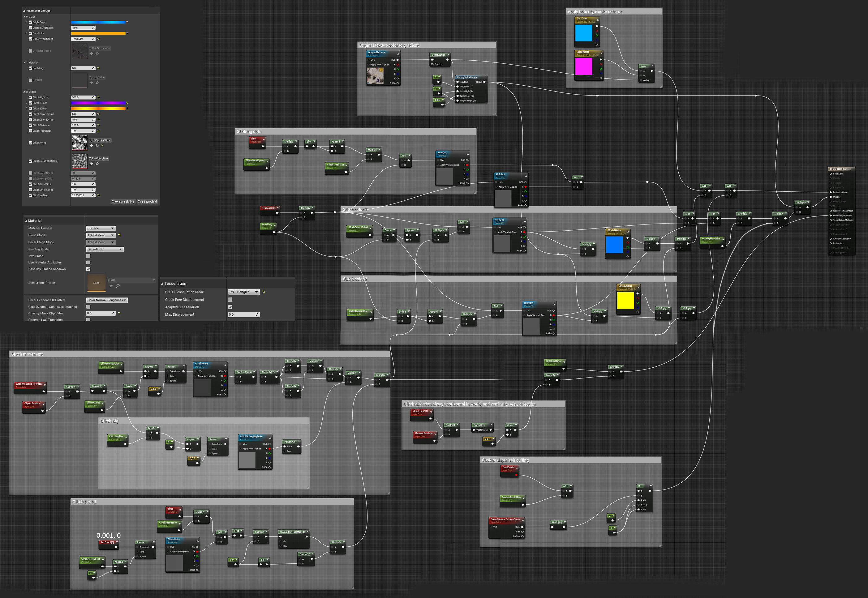This screenshot has height=598, width=868.
Task: Open the T_TilingNoise06 texture picker
Action: pos(100,140)
